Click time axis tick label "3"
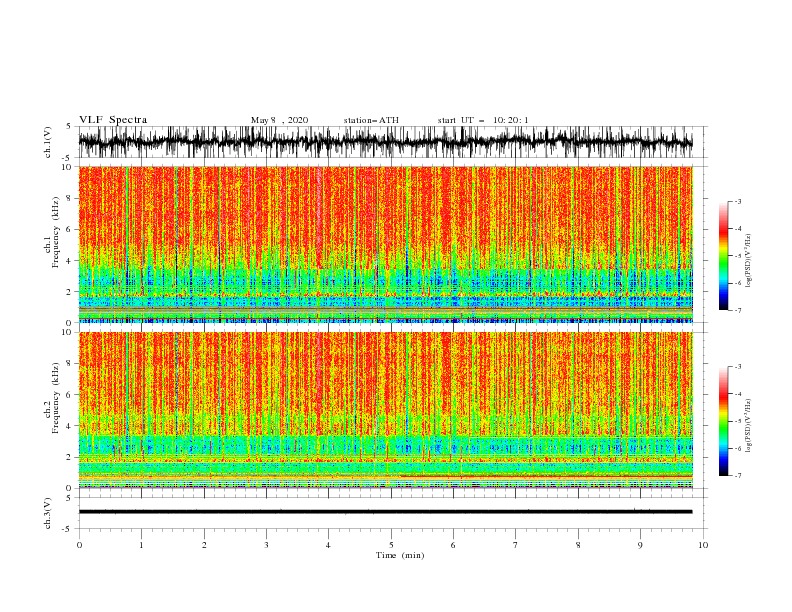This screenshot has height=612, width=792. tap(266, 545)
